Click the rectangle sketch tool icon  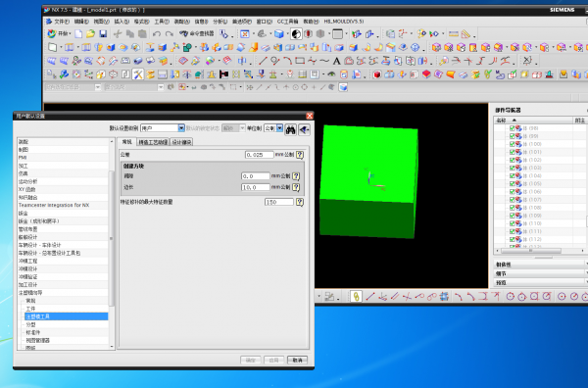[x=300, y=61]
